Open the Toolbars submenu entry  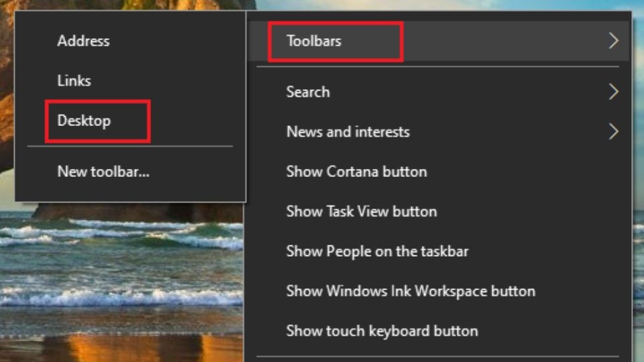tap(438, 41)
